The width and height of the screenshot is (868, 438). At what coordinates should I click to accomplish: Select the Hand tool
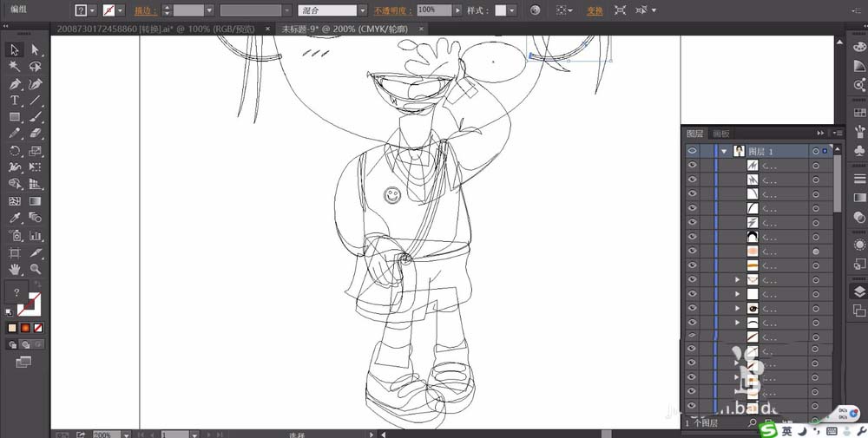point(15,270)
